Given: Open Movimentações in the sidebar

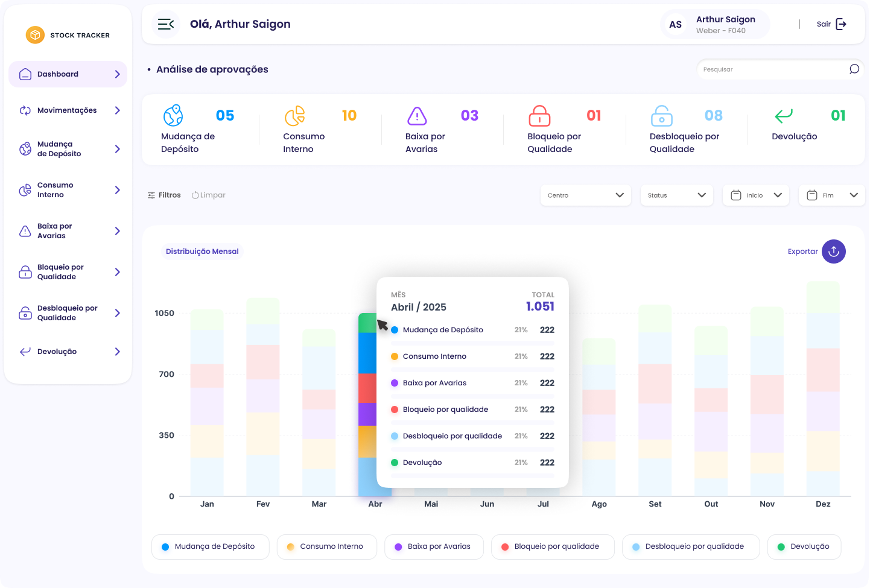Looking at the screenshot, I should pos(68,110).
